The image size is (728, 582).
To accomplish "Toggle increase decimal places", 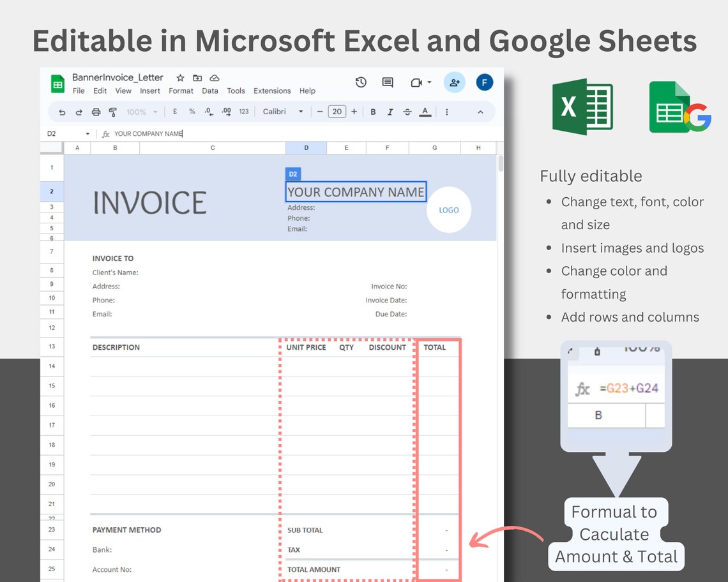I will click(226, 112).
